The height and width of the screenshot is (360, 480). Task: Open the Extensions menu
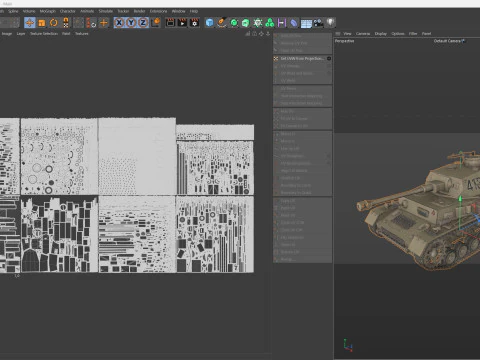tap(158, 11)
